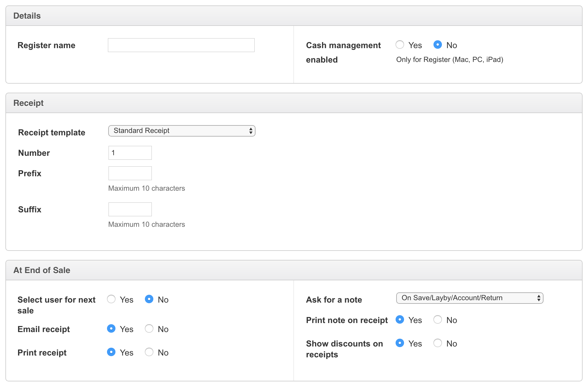Screen dimensions: 588x385
Task: Enable cash management with Yes
Action: pyautogui.click(x=400, y=45)
